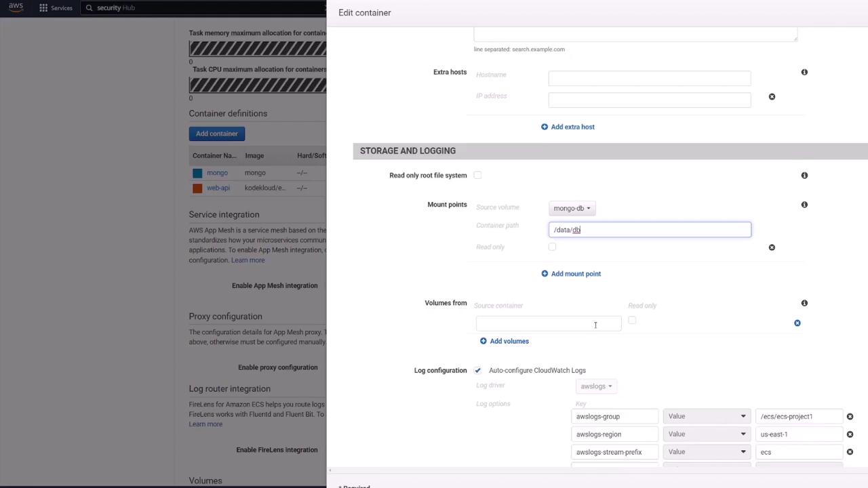Screen dimensions: 868x488
Task: Uncheck Auto-configure CloudWatch Logs
Action: pyautogui.click(x=477, y=370)
